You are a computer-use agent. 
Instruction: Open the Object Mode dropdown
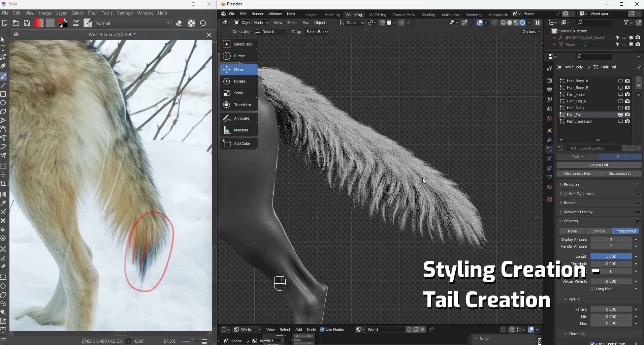click(252, 23)
